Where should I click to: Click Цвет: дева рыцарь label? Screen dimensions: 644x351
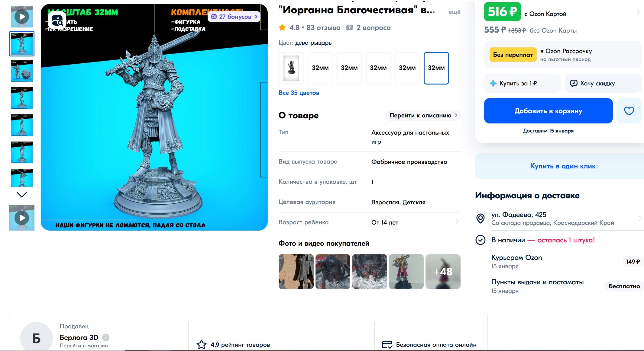point(305,43)
